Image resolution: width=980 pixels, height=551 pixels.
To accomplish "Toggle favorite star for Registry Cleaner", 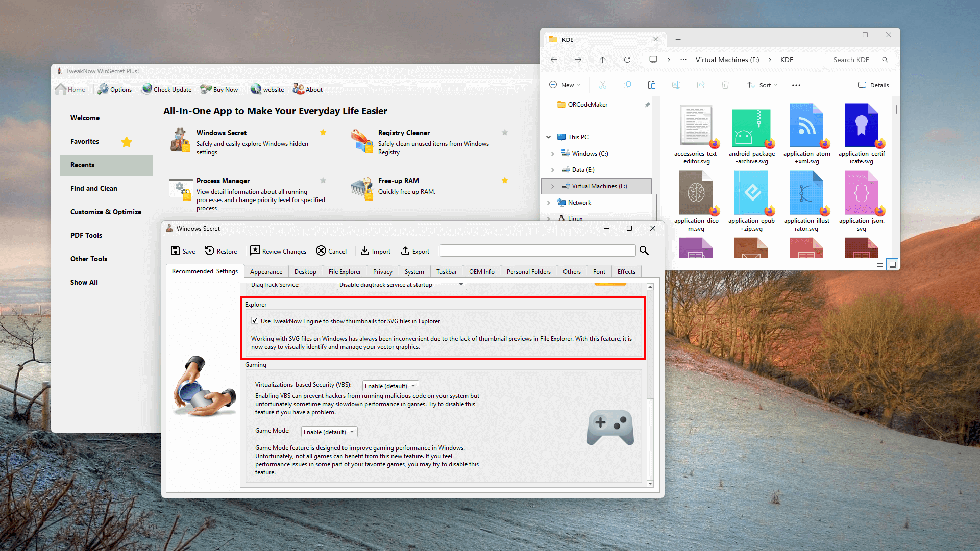I will 505,132.
